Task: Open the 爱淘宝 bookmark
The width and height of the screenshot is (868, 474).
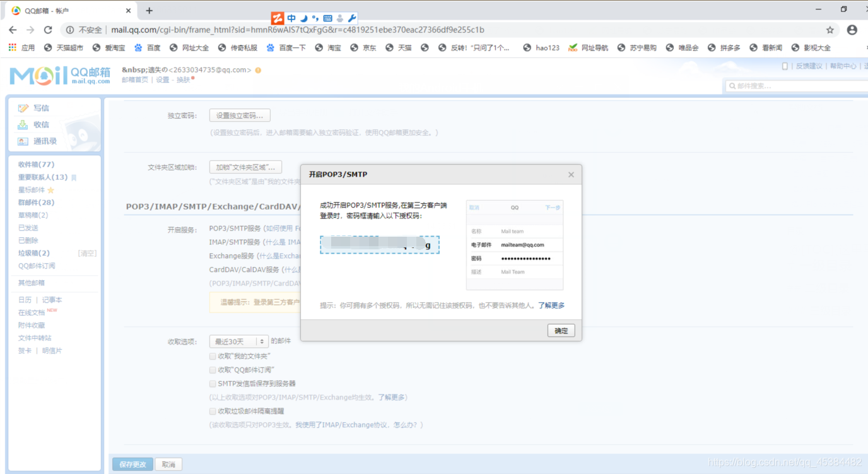Action: tap(108, 47)
